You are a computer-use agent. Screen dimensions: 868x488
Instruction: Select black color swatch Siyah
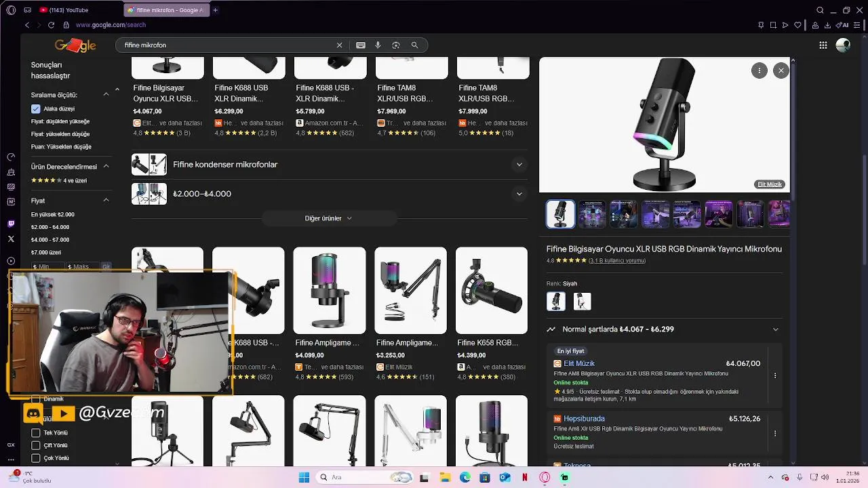pos(556,302)
